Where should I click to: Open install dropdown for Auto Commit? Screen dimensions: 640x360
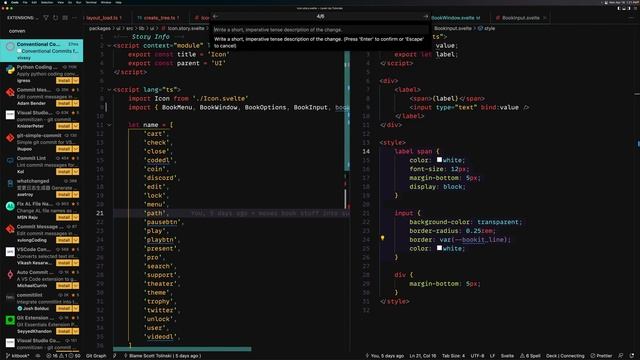pyautogui.click(x=76, y=286)
